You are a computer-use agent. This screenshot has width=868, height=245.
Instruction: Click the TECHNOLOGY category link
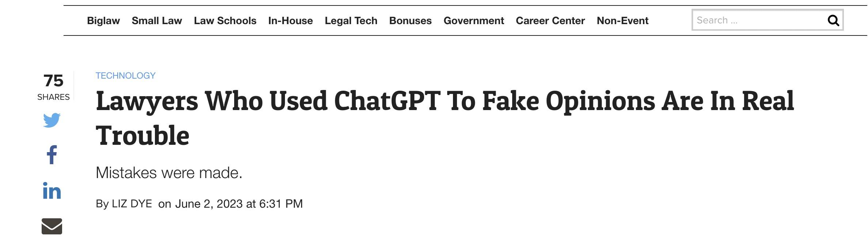pyautogui.click(x=126, y=76)
